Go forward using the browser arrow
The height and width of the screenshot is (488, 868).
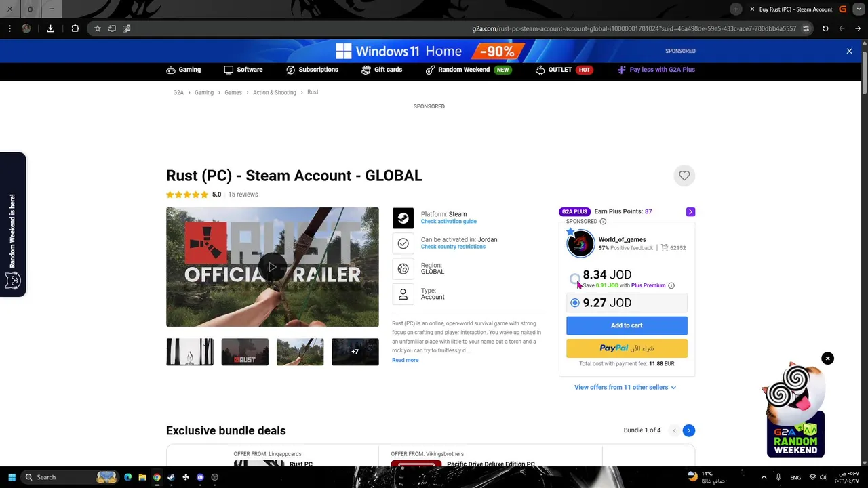[858, 28]
